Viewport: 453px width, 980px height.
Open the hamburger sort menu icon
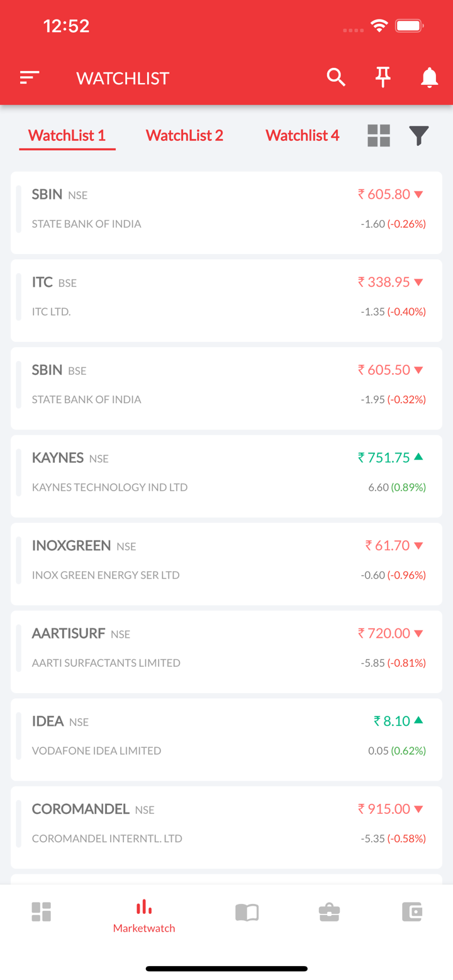[30, 77]
